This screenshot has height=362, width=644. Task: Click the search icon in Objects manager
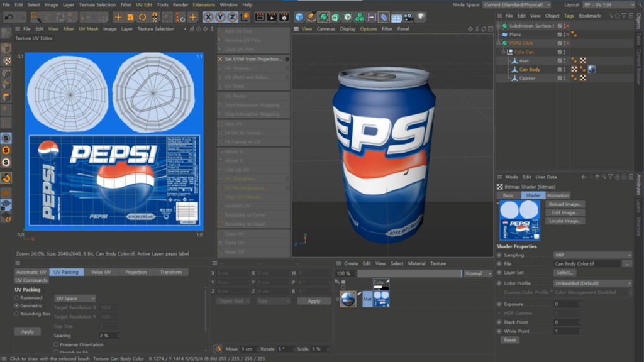tap(611, 16)
